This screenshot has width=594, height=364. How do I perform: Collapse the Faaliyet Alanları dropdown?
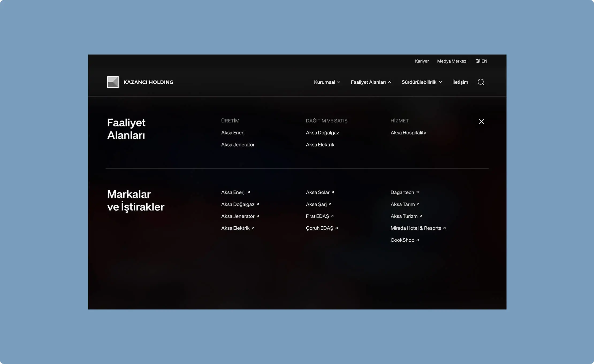pos(371,82)
